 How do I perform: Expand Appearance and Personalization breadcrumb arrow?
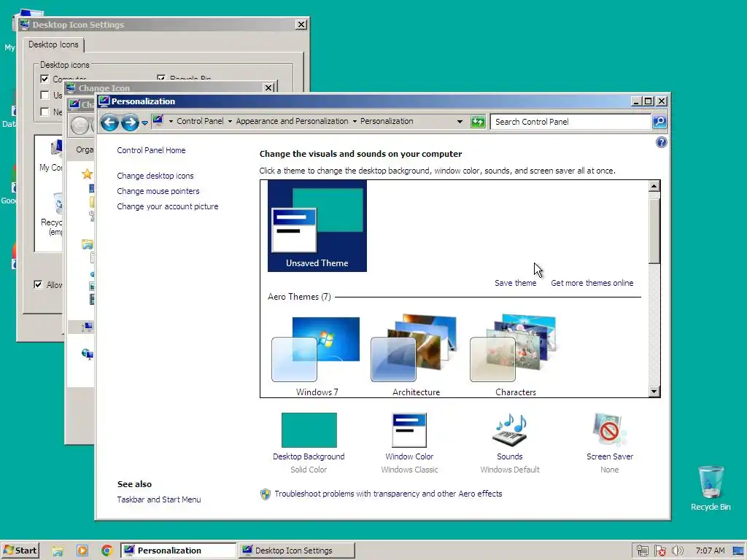click(355, 122)
